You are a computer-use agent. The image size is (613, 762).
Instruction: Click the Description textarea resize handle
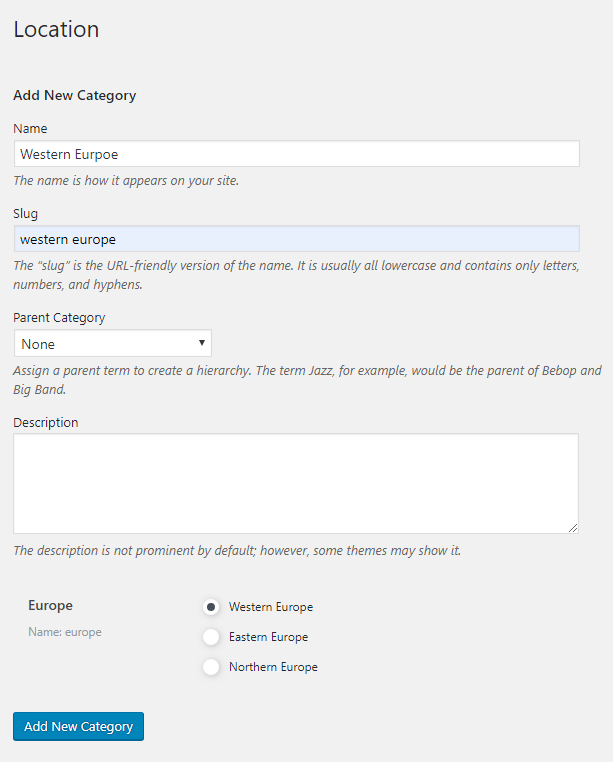(x=573, y=528)
